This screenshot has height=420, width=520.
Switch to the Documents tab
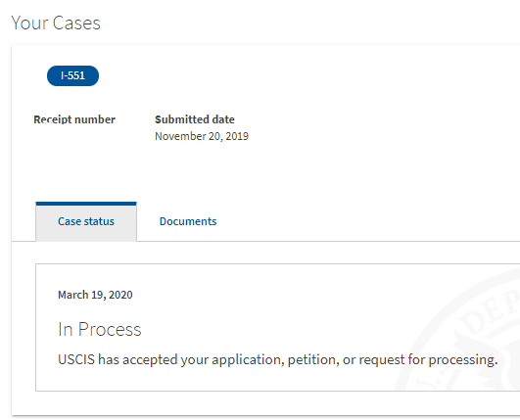[x=188, y=221]
